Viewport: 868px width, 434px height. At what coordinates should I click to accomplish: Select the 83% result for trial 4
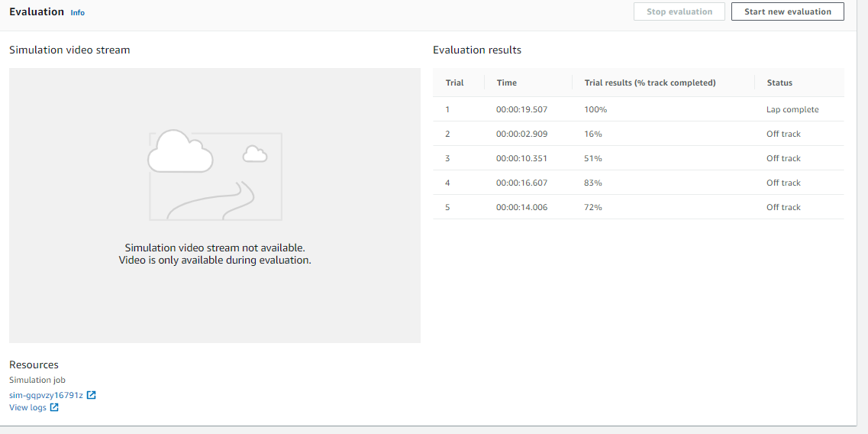coord(593,183)
